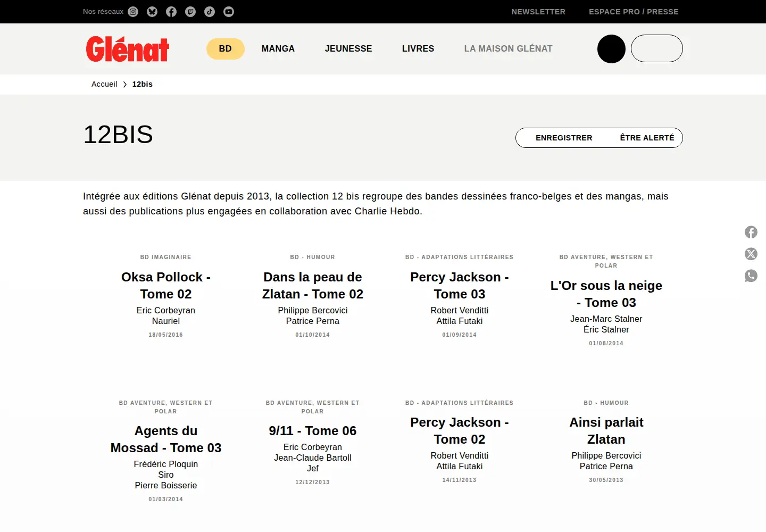Click author Siro
Viewport: 766px width, 532px height.
[166, 475]
